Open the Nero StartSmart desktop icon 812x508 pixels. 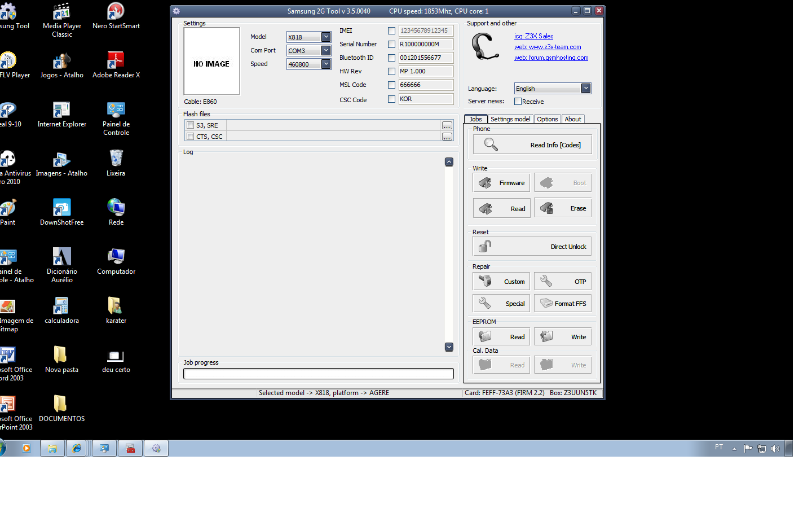(x=116, y=16)
